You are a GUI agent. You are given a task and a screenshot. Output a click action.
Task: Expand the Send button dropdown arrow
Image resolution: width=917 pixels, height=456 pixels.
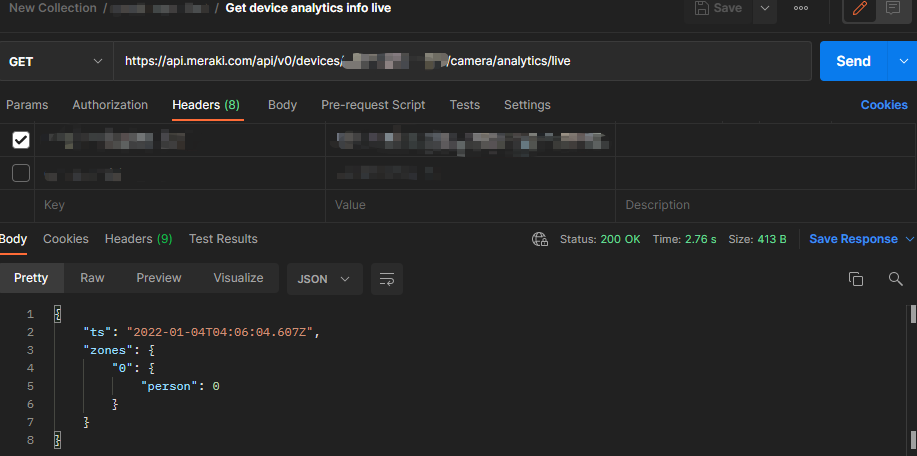coord(902,61)
